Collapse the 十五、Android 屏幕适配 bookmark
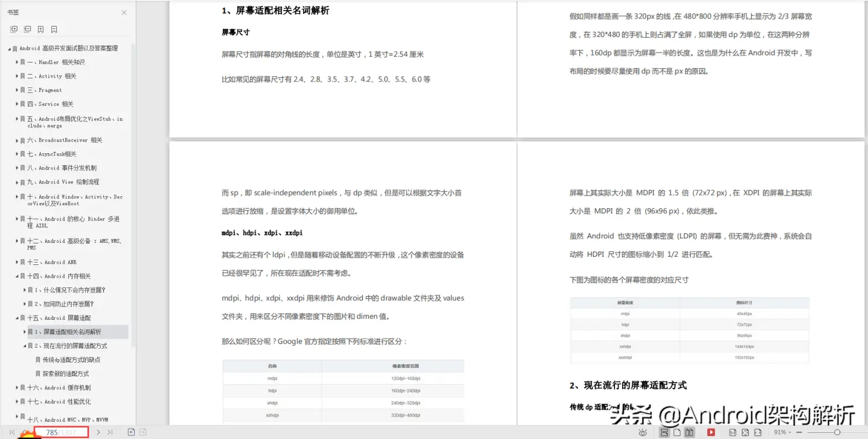868x439 pixels. pyautogui.click(x=17, y=318)
